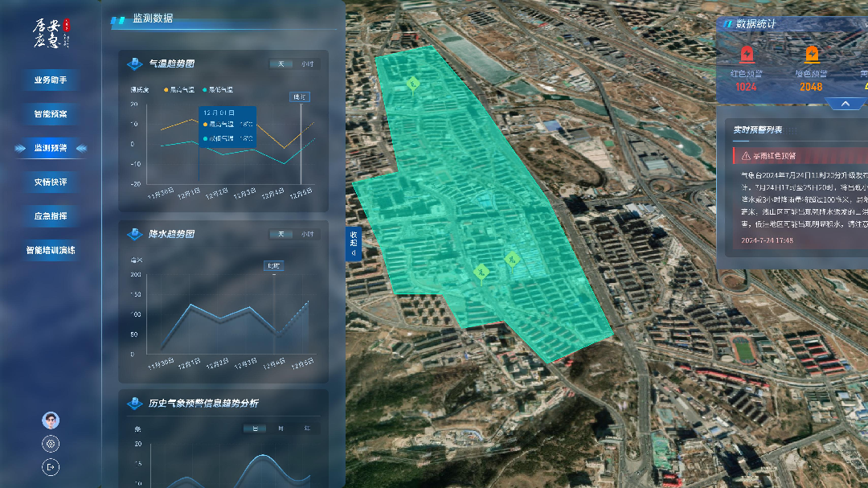Open settings via the gear icon
Screen dimensions: 868x488
[51, 444]
